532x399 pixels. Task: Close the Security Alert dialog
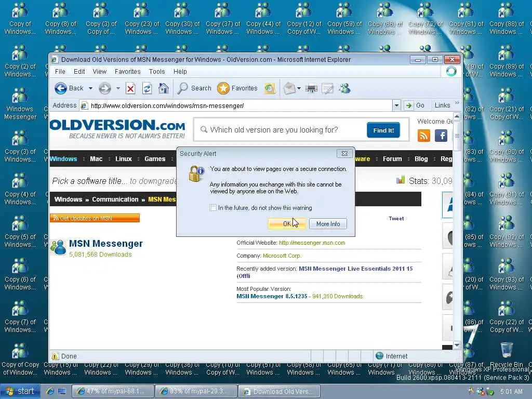[x=344, y=154]
